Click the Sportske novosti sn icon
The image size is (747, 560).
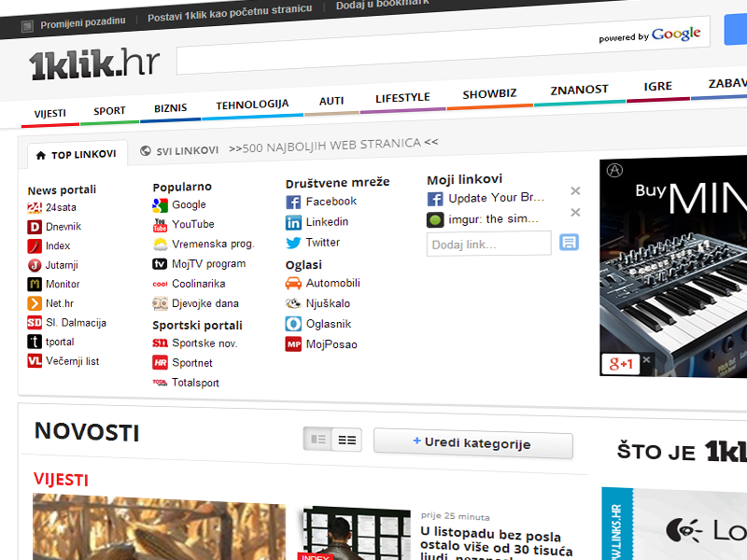(x=160, y=343)
